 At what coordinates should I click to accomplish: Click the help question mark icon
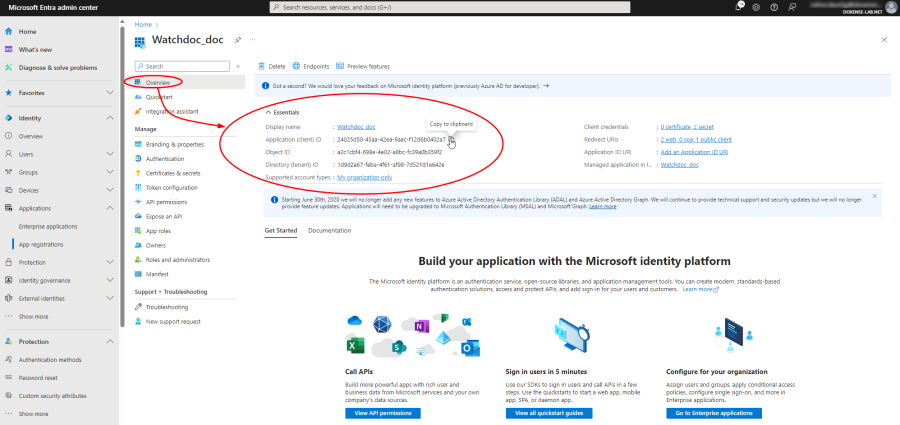click(x=773, y=7)
